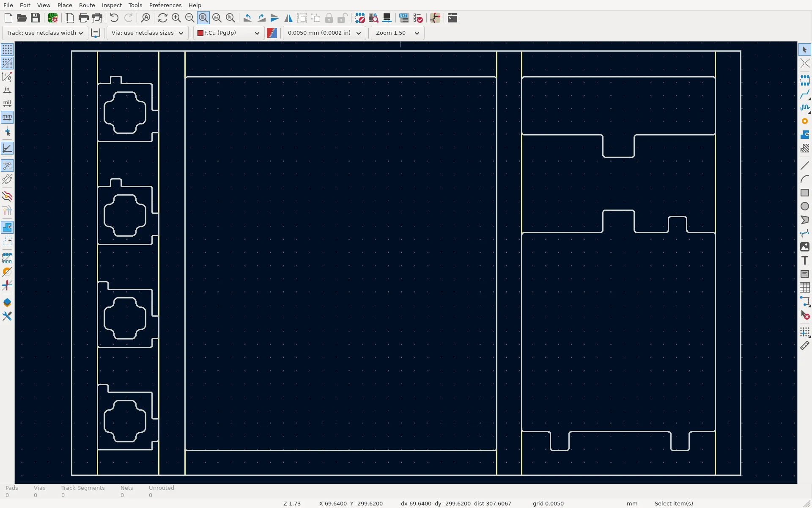
Task: Zoom to selection tool
Action: (230, 18)
